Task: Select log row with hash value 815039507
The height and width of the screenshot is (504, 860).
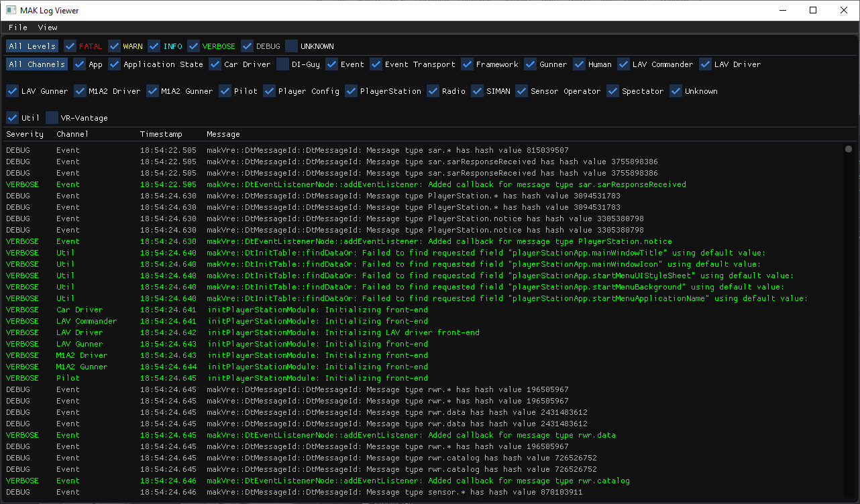Action: 423,151
